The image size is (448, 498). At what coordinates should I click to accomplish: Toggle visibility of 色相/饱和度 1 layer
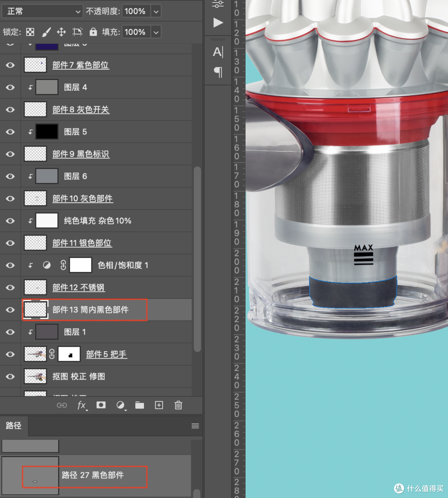click(x=10, y=265)
